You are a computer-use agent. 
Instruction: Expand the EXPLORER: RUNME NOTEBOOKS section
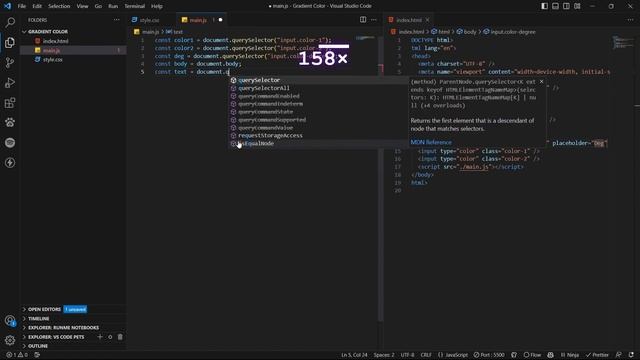(63, 327)
